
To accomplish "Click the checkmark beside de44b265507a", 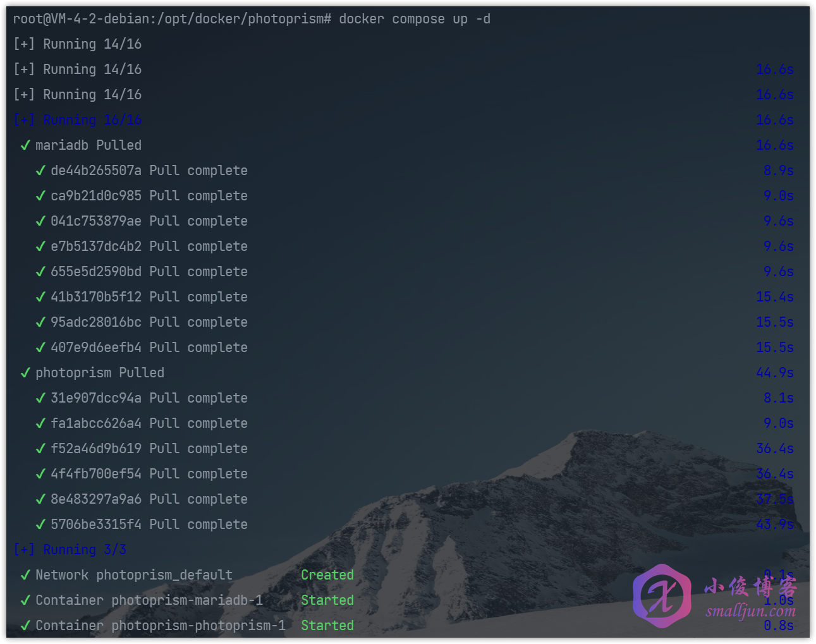I will pos(40,171).
